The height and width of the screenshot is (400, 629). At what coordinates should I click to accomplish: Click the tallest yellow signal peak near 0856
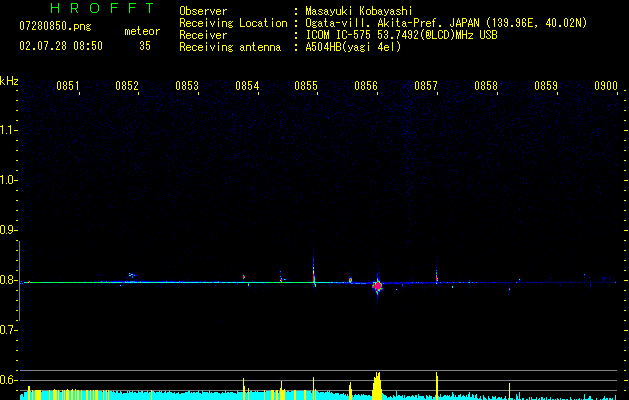[377, 386]
